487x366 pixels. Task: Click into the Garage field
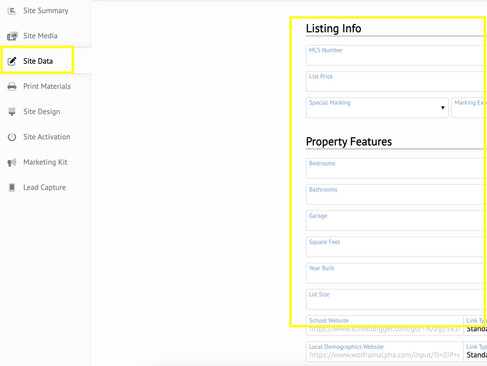(x=396, y=221)
